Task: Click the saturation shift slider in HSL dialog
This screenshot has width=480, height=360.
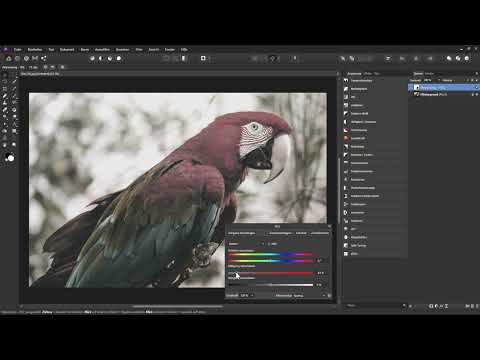Action: 271,273
